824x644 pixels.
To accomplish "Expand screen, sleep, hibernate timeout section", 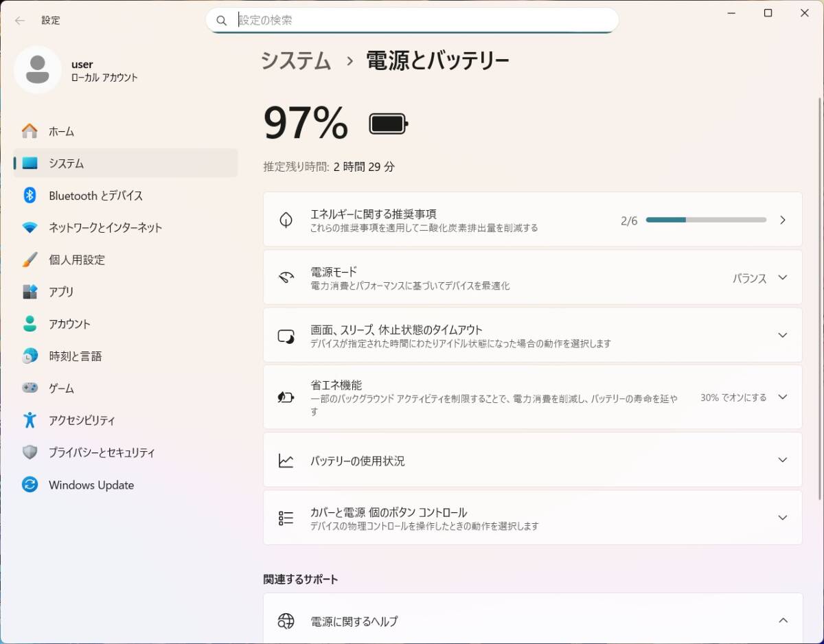I will [x=782, y=335].
